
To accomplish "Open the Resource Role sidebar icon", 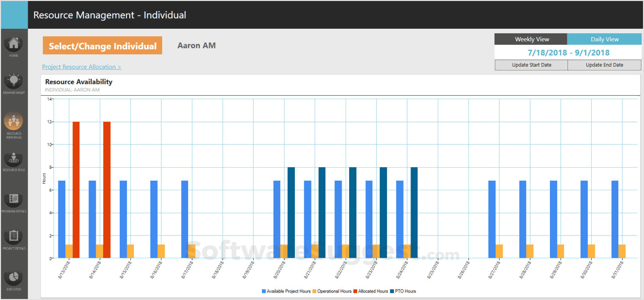I will (x=14, y=159).
